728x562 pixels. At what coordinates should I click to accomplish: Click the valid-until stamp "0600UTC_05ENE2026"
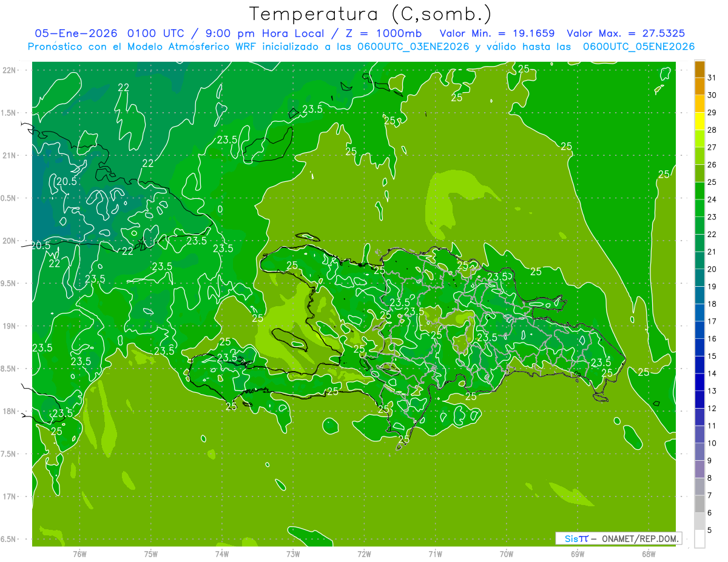[639, 47]
